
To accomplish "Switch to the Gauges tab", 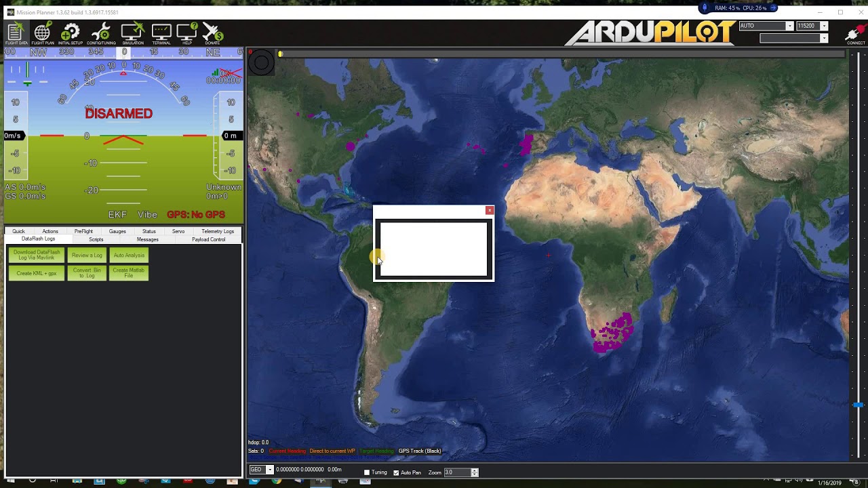I will (x=117, y=231).
